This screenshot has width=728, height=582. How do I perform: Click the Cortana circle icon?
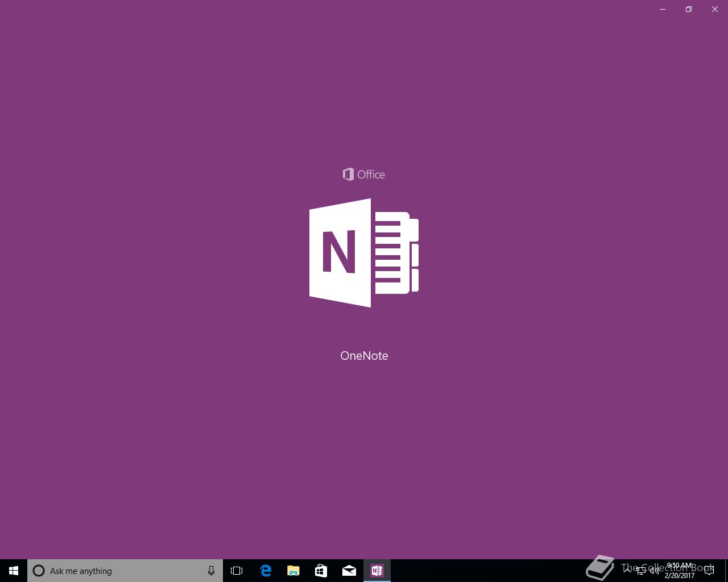click(x=39, y=571)
